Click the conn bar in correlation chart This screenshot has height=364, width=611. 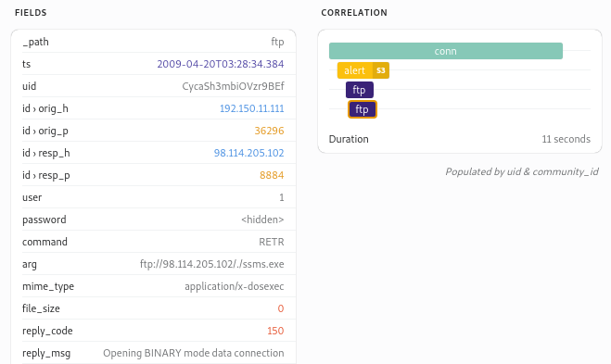pos(446,51)
